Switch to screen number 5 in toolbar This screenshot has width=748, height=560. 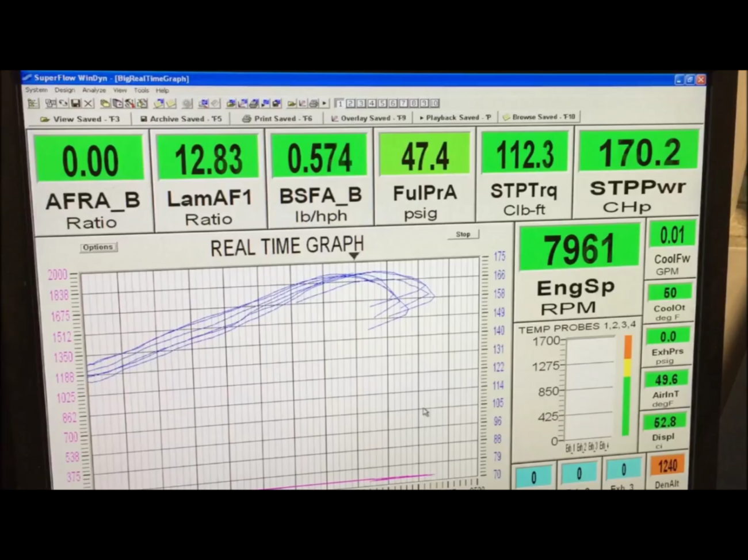(382, 103)
